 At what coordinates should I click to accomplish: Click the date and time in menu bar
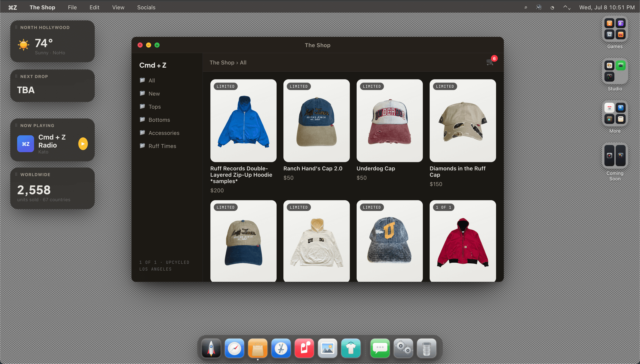[x=607, y=7]
